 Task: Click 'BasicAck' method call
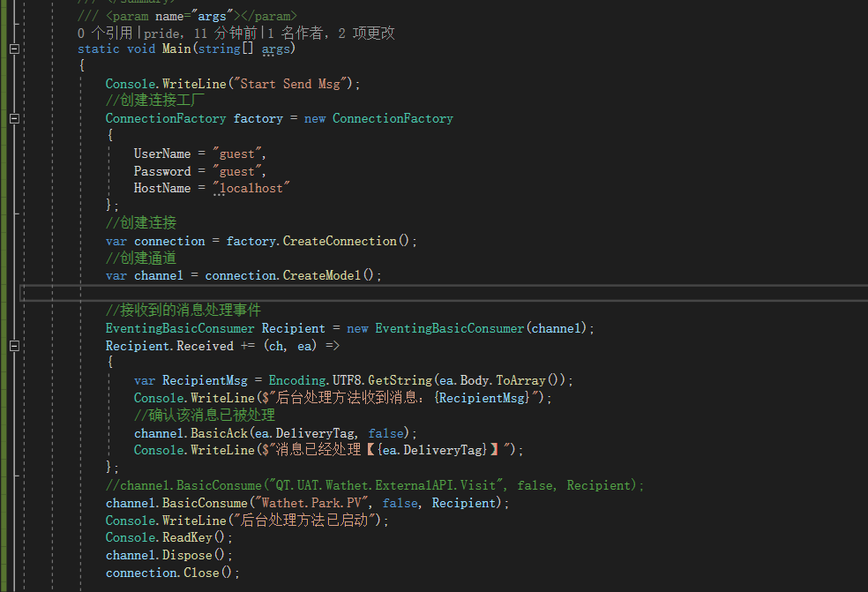[220, 433]
